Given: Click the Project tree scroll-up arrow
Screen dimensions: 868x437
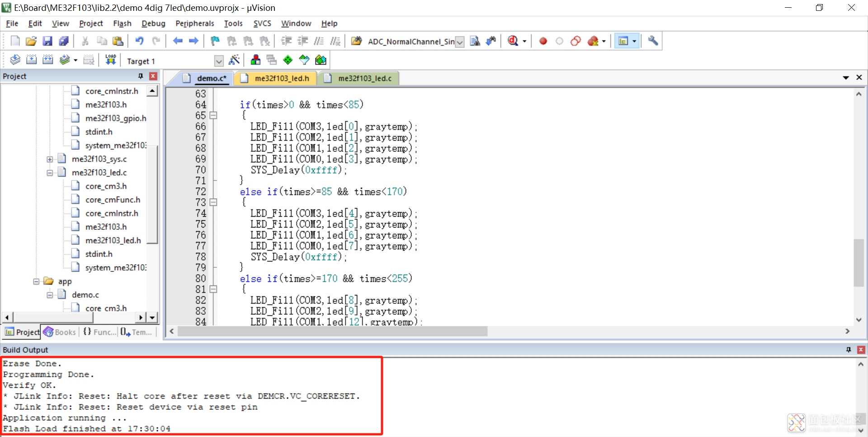Looking at the screenshot, I should click(x=153, y=91).
